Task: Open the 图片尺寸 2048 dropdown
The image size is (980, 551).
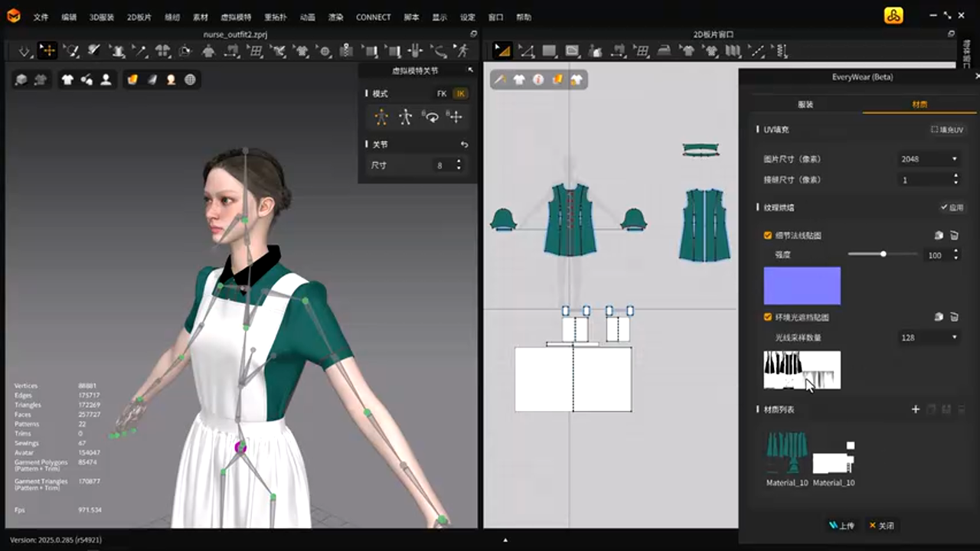Action: click(x=929, y=159)
